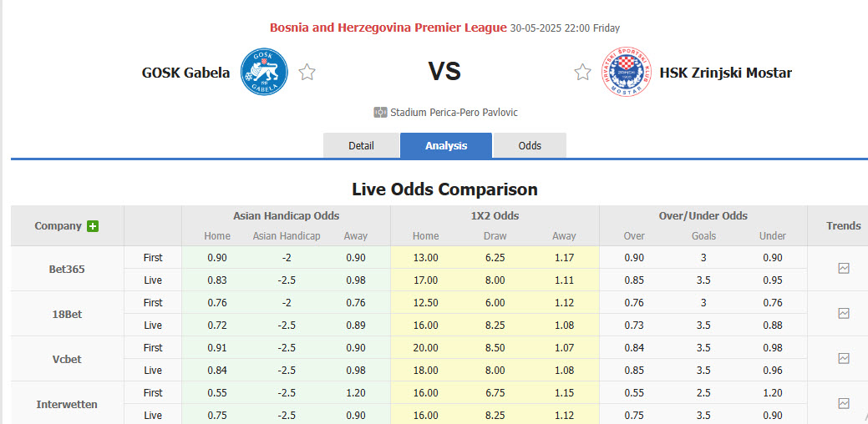Viewport: 868px width, 424px height.
Task: Open Bosnia and Herzegovina Premier League link
Action: [388, 28]
